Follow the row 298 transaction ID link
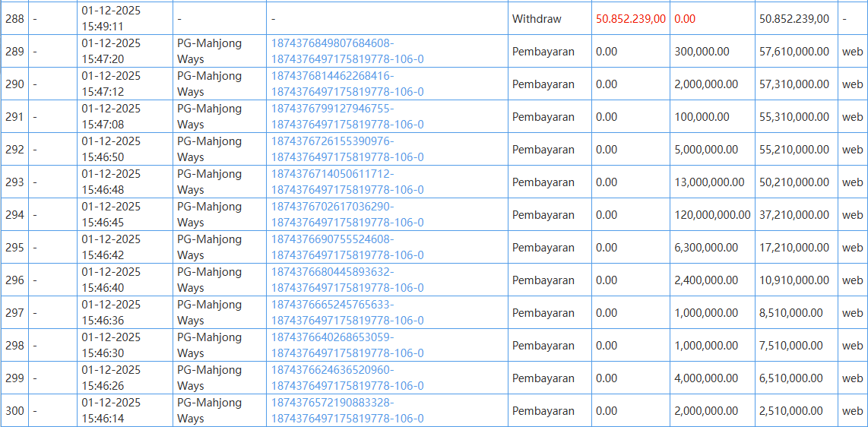The width and height of the screenshot is (868, 427). click(347, 345)
